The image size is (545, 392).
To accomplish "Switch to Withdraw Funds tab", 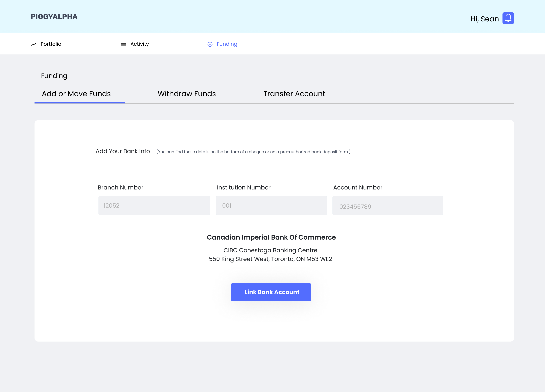I will click(x=186, y=94).
